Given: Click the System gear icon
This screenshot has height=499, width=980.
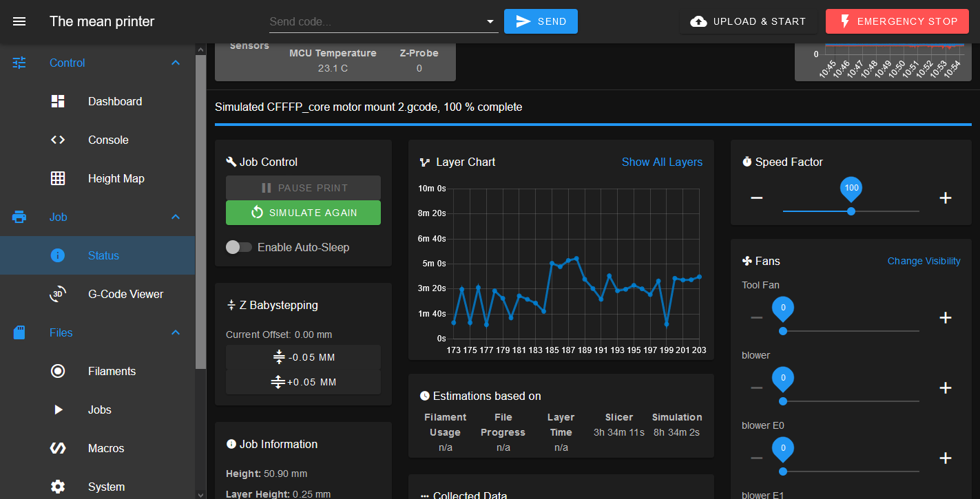Looking at the screenshot, I should tap(58, 487).
